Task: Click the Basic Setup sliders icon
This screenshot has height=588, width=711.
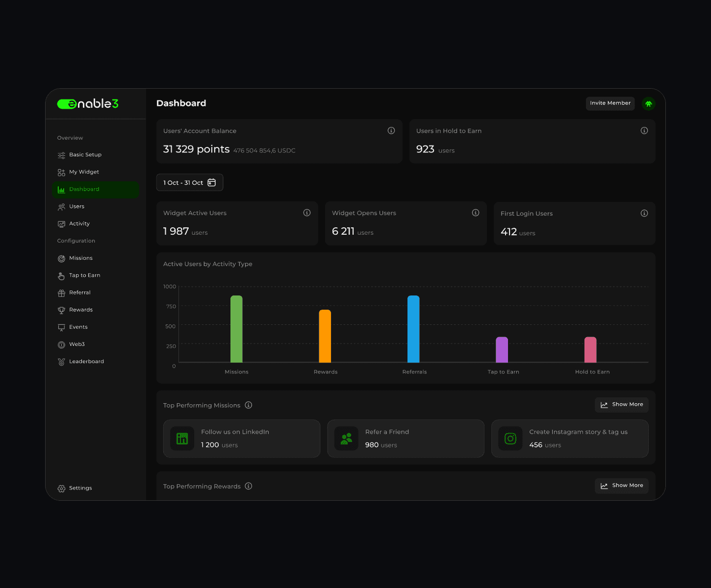Action: [61, 154]
